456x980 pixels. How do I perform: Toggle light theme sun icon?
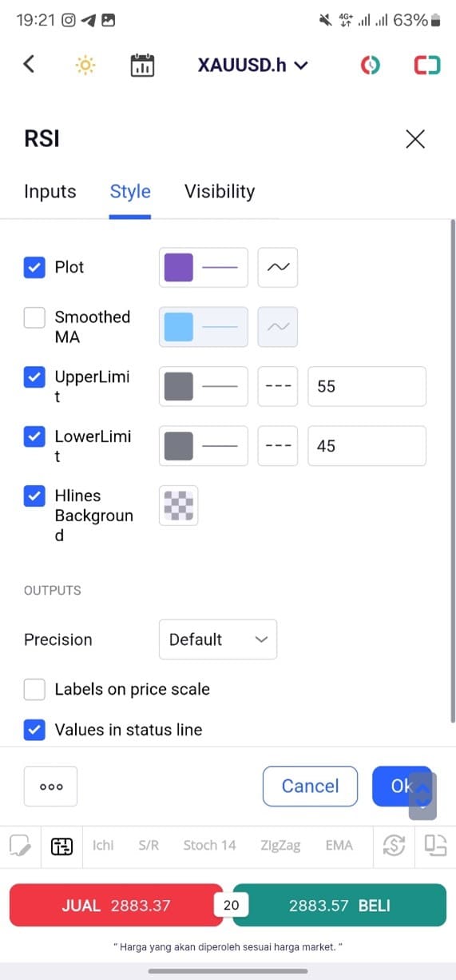click(x=85, y=65)
